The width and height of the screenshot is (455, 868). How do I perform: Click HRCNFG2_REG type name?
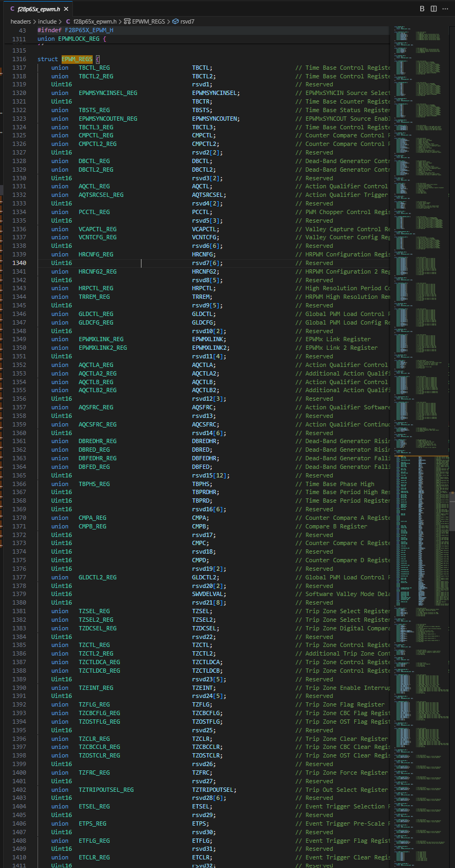click(98, 271)
